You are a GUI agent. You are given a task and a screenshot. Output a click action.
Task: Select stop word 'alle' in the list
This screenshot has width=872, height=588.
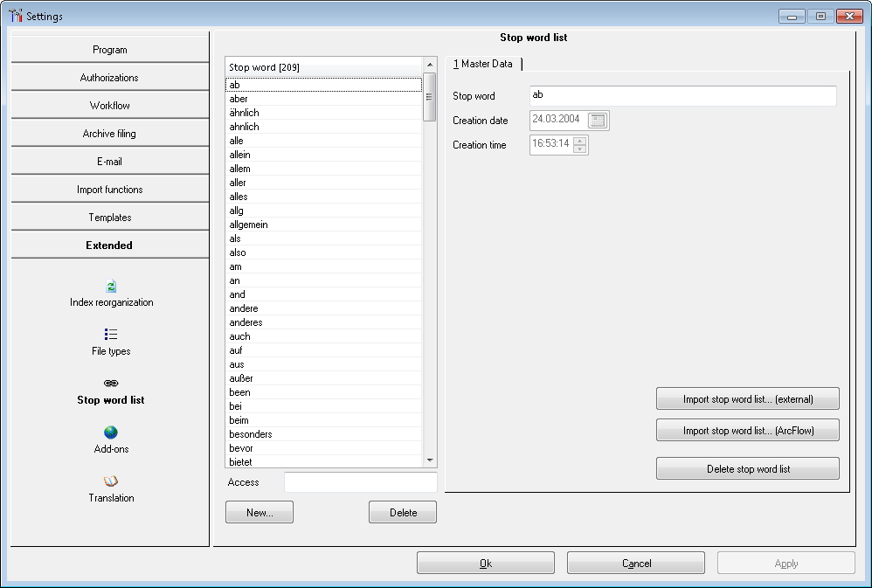coord(324,141)
